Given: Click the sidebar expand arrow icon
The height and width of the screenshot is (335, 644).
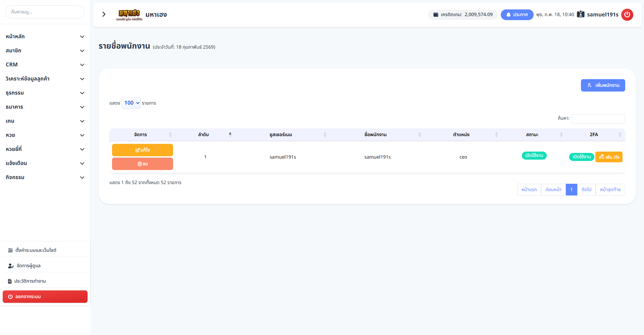Looking at the screenshot, I should click(x=104, y=14).
